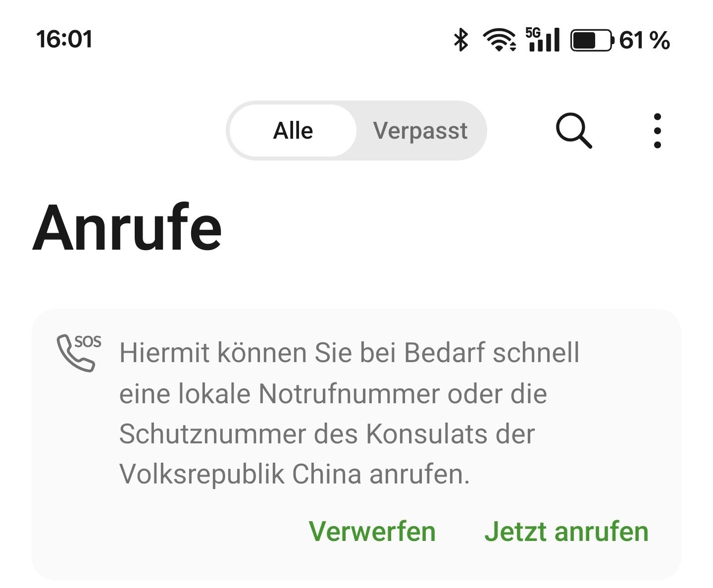The image size is (713, 588).
Task: Tap the 61 % battery percentage
Action: coord(645,40)
